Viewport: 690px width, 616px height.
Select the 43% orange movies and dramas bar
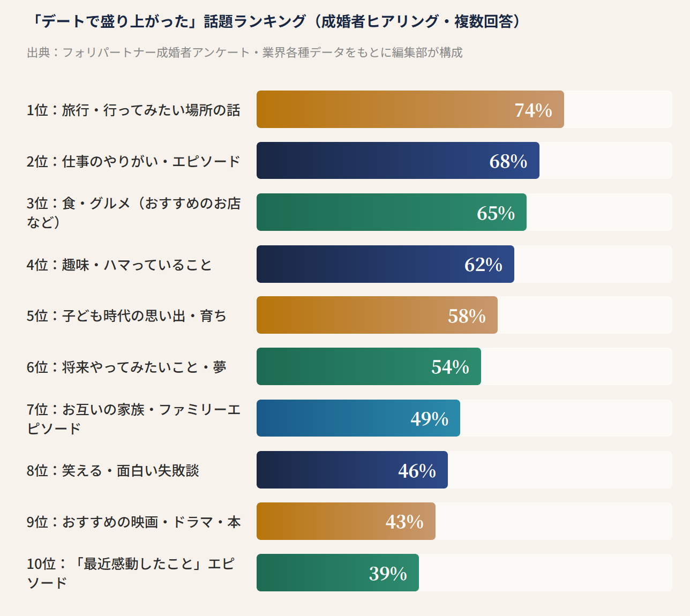coord(346,521)
